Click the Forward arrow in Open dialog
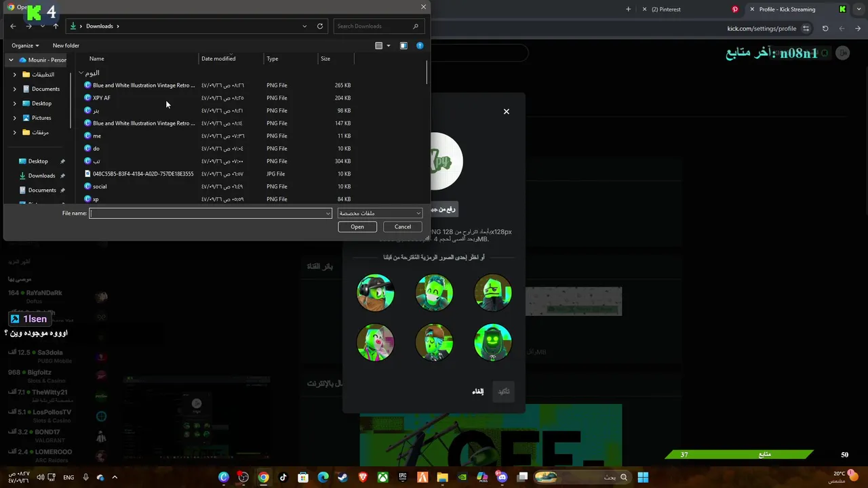Viewport: 868px width, 488px height. tap(28, 26)
